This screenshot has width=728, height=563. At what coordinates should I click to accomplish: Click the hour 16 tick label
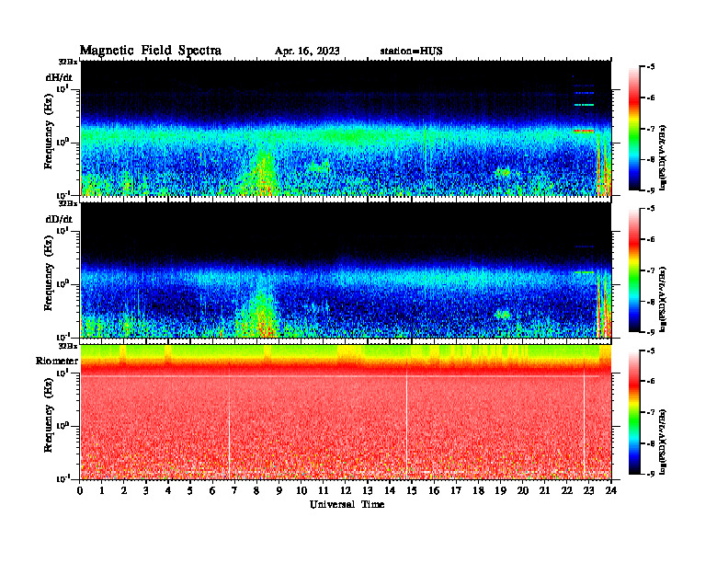[x=434, y=490]
